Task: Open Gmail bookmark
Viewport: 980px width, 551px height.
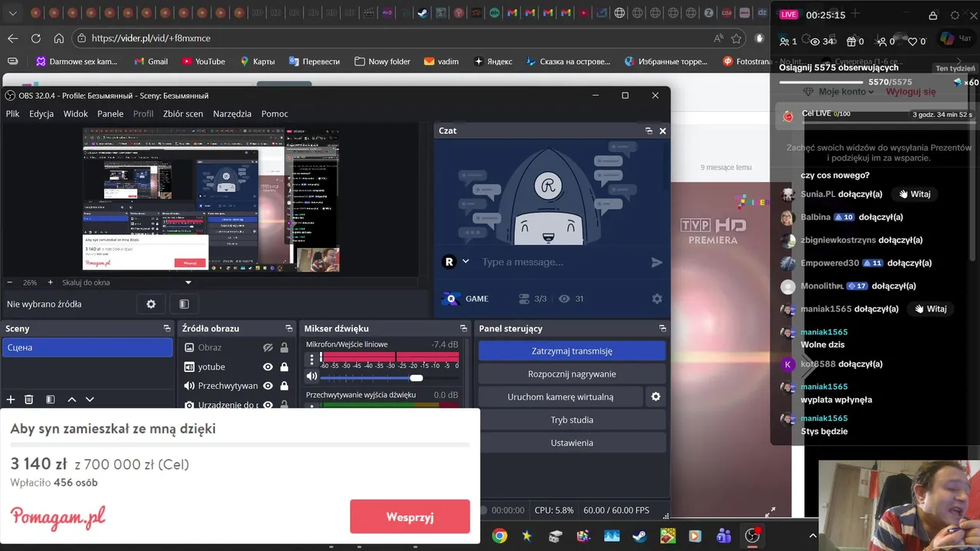Action: click(151, 61)
